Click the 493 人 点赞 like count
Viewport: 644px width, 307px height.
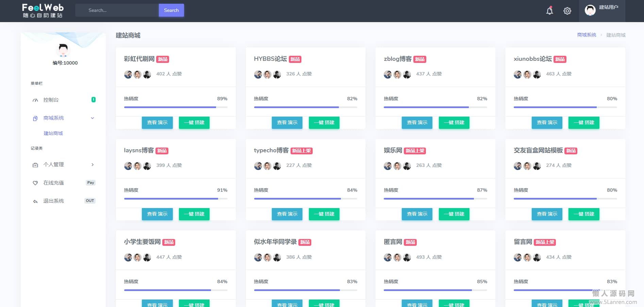click(x=429, y=257)
